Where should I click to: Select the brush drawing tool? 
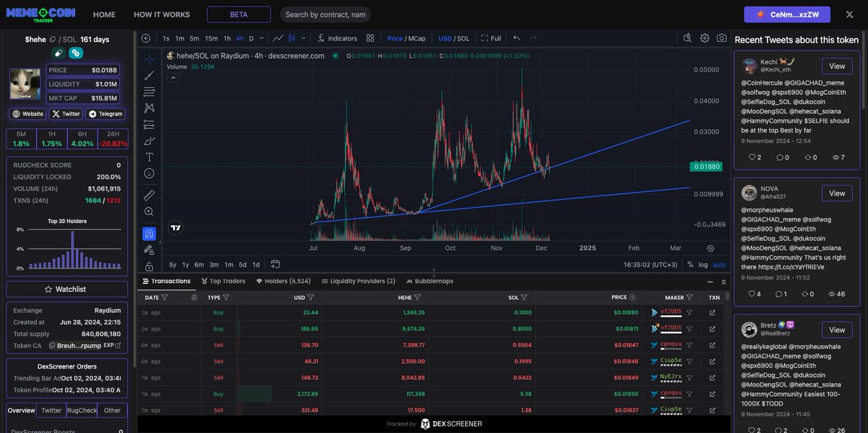point(149,140)
